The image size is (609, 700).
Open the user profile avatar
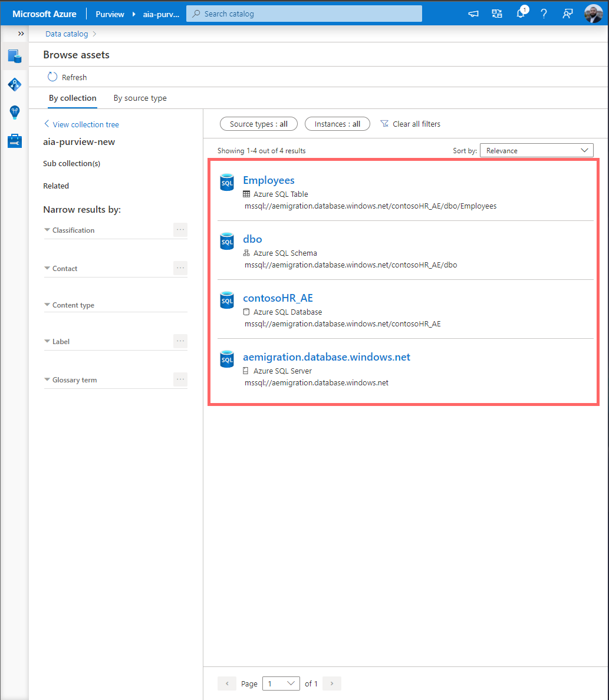tap(593, 14)
